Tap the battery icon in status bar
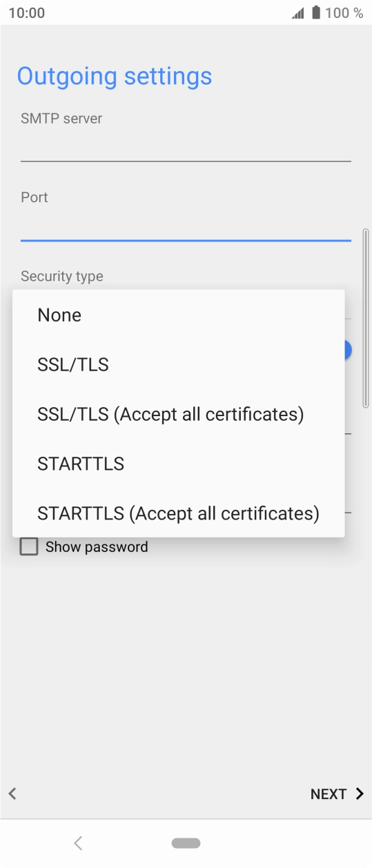The width and height of the screenshot is (372, 868). (316, 13)
